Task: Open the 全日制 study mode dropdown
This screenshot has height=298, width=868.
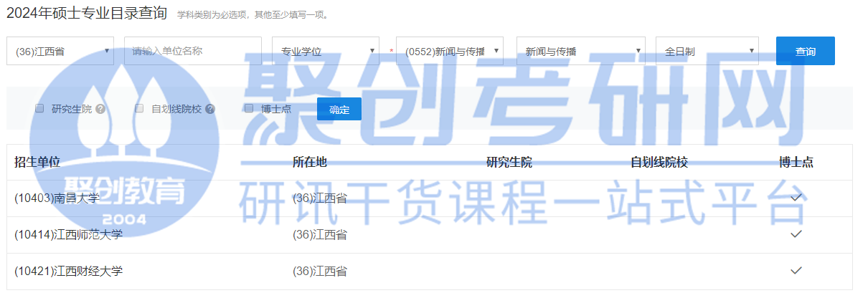Action: [x=707, y=51]
